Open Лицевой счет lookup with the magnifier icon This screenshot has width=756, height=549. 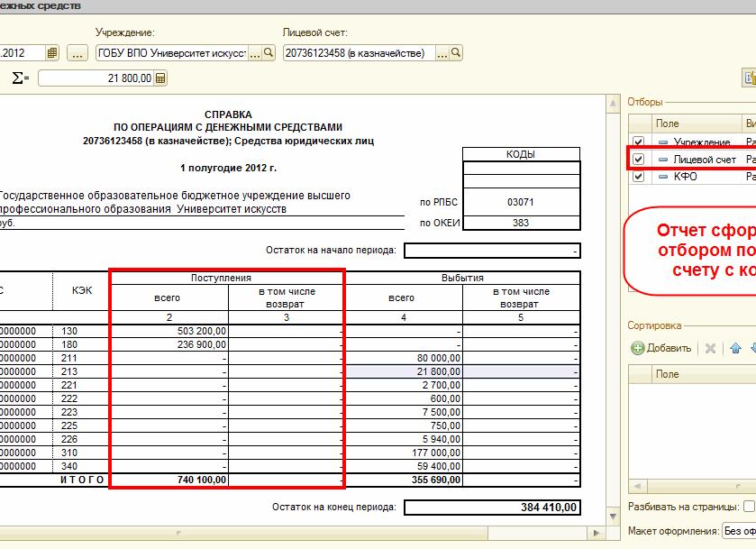pyautogui.click(x=456, y=52)
